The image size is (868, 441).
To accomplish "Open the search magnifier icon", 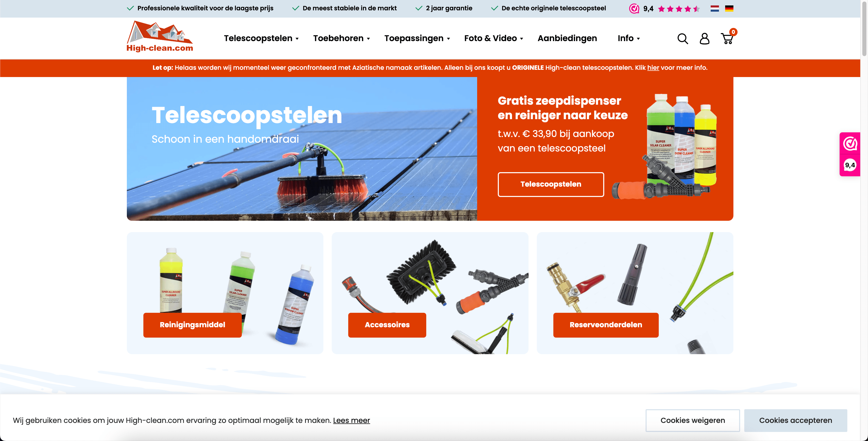I will tap(682, 39).
